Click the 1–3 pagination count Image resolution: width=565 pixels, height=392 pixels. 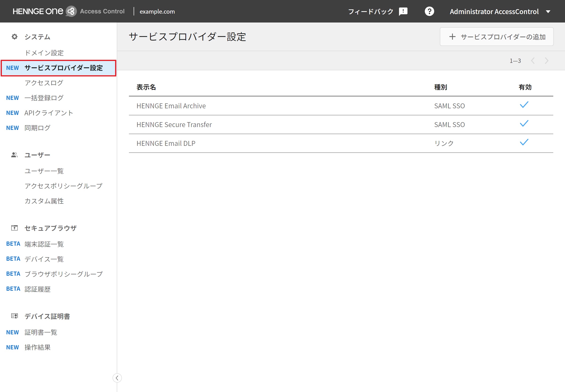(515, 61)
